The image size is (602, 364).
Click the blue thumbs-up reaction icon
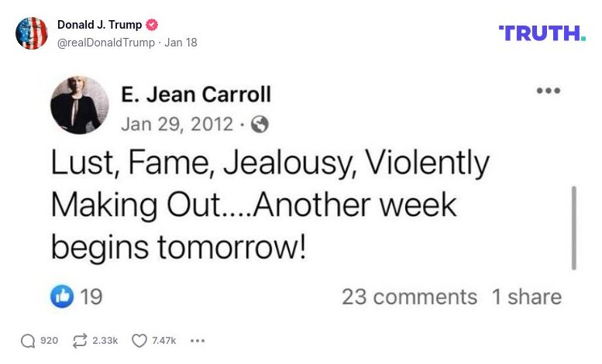click(x=62, y=296)
